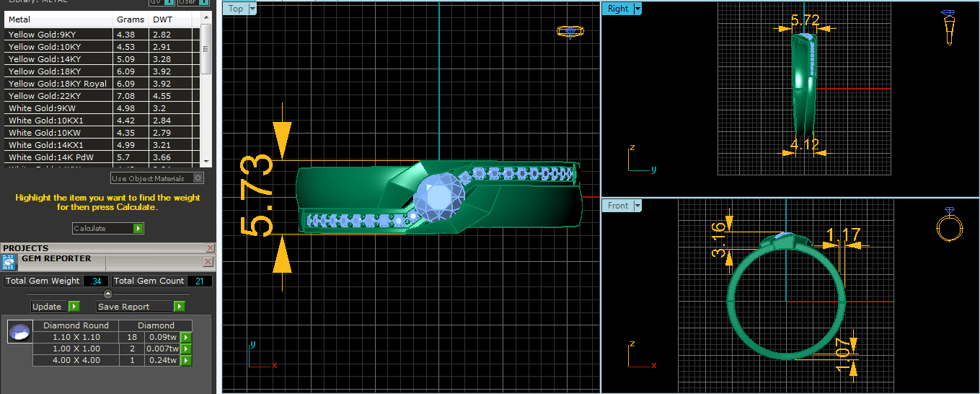Image resolution: width=980 pixels, height=394 pixels.
Task: Open the Top viewport dropdown menu
Action: [252, 9]
